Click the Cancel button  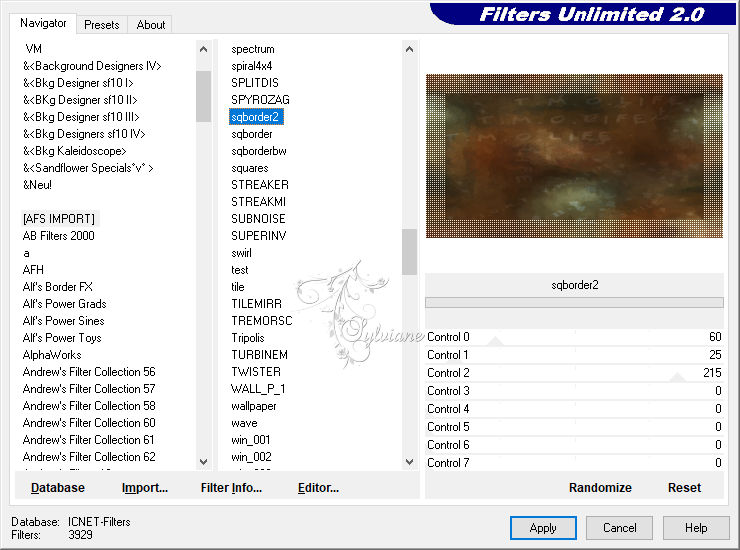619,528
